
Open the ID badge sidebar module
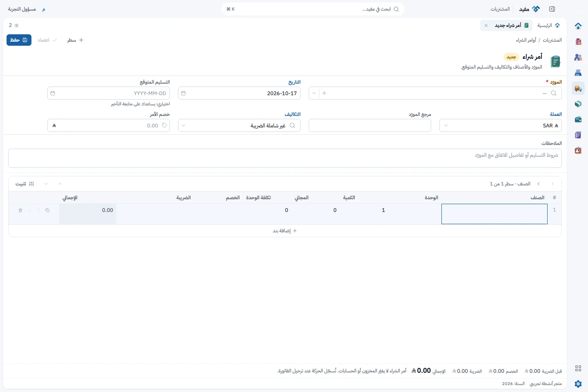tap(578, 150)
